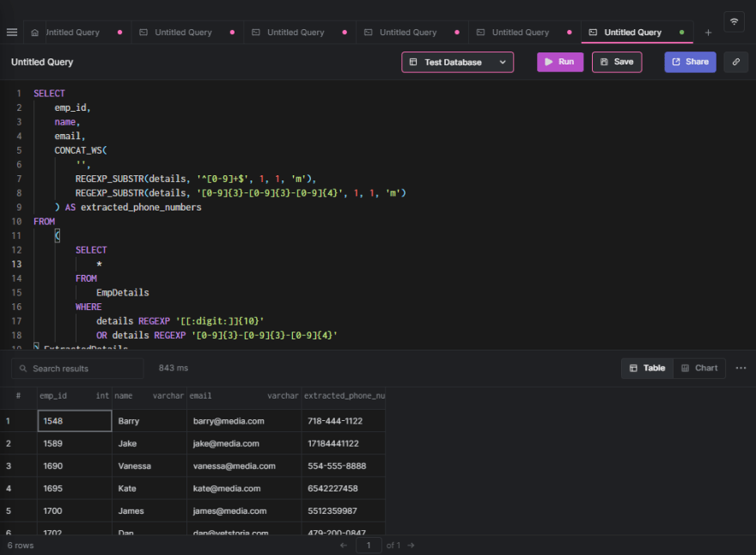Select phone cell 6542227458

[344, 489]
